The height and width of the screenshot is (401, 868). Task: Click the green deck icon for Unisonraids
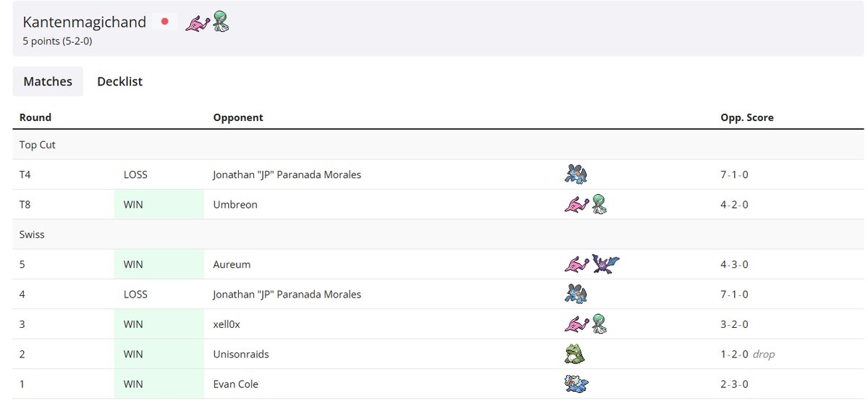pos(575,354)
